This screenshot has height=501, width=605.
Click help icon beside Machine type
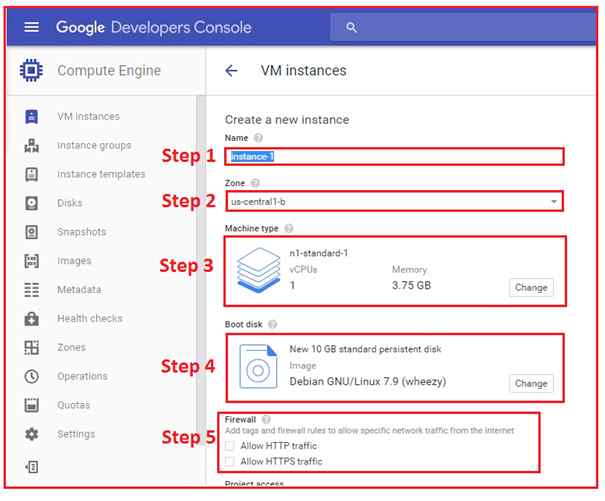pyautogui.click(x=289, y=228)
